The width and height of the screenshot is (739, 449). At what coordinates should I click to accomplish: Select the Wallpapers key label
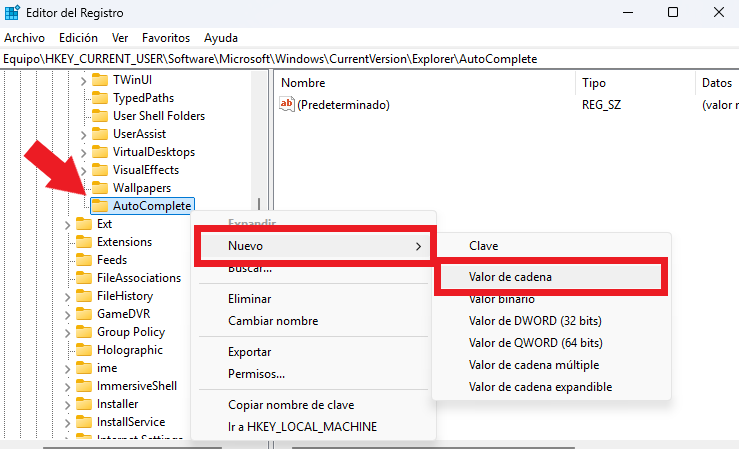tap(142, 188)
